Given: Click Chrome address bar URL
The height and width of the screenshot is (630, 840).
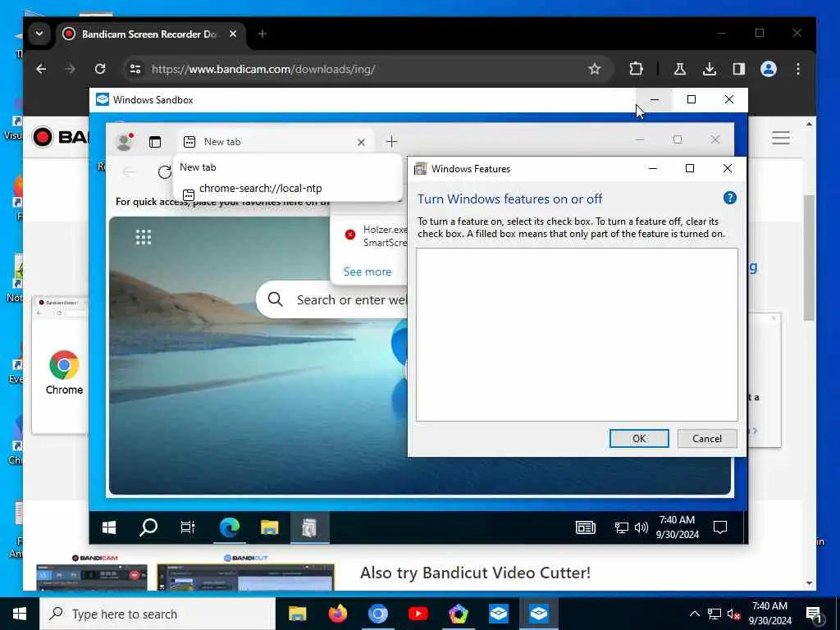Looking at the screenshot, I should [x=263, y=69].
